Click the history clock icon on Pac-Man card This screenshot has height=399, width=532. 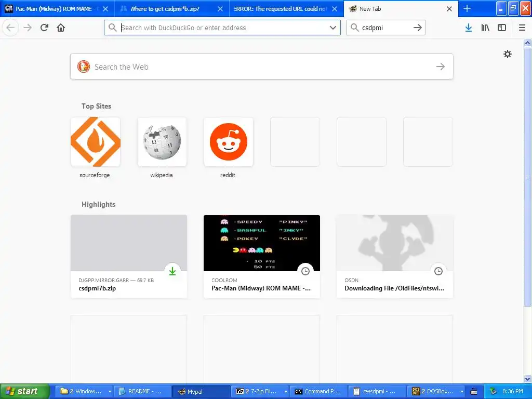click(x=305, y=271)
